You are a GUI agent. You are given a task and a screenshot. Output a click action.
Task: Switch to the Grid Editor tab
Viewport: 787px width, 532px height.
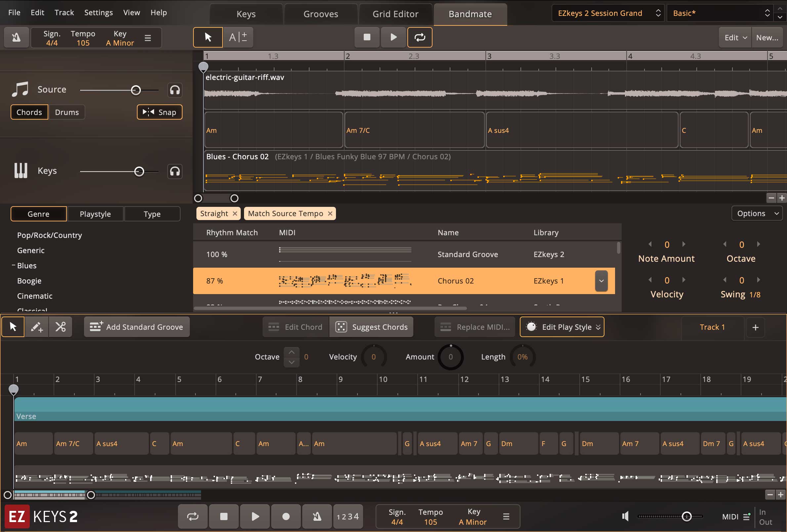(395, 14)
